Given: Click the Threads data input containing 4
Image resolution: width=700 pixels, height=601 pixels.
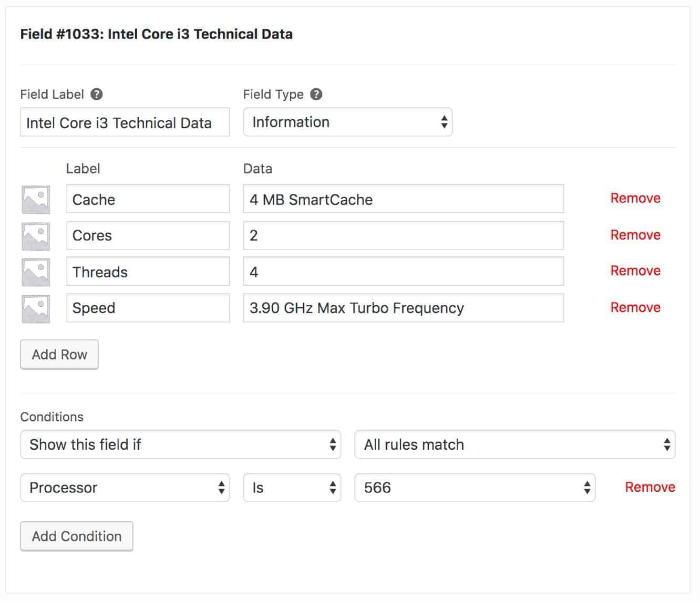Looking at the screenshot, I should click(x=403, y=271).
